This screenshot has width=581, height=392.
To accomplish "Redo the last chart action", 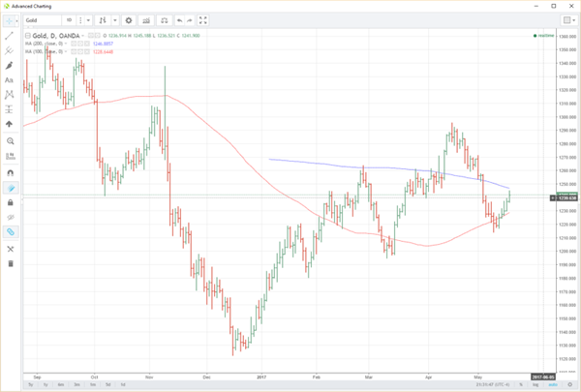I will pyautogui.click(x=190, y=20).
